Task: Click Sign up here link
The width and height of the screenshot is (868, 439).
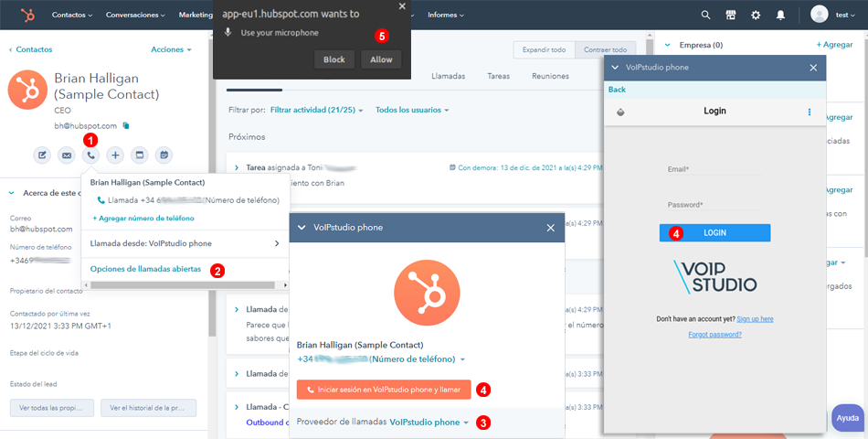Action: 755,319
